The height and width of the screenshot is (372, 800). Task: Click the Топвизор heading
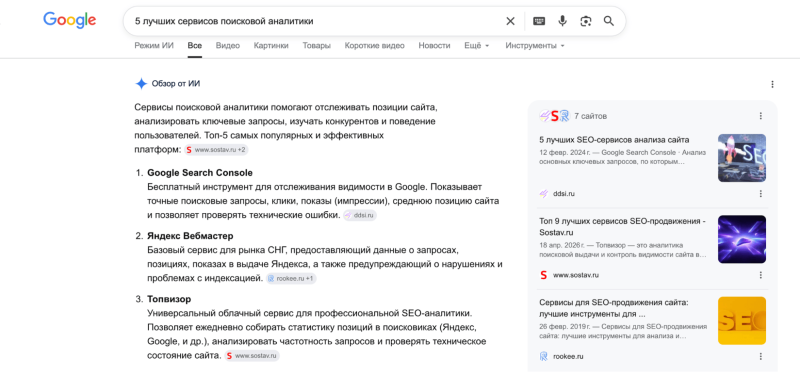(x=169, y=299)
